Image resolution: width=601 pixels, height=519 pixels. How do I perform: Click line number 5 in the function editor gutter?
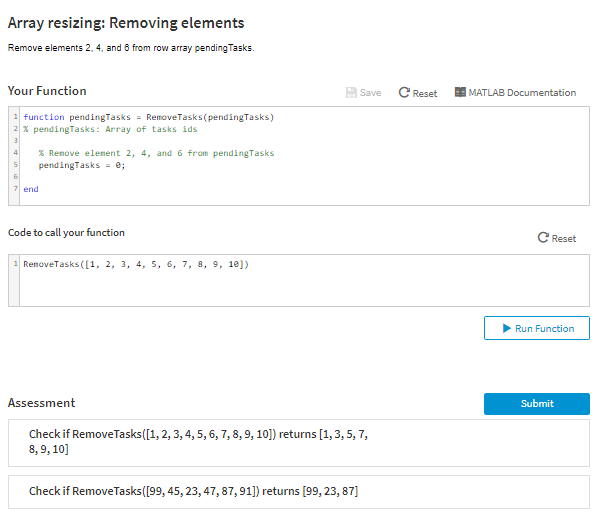pyautogui.click(x=15, y=164)
